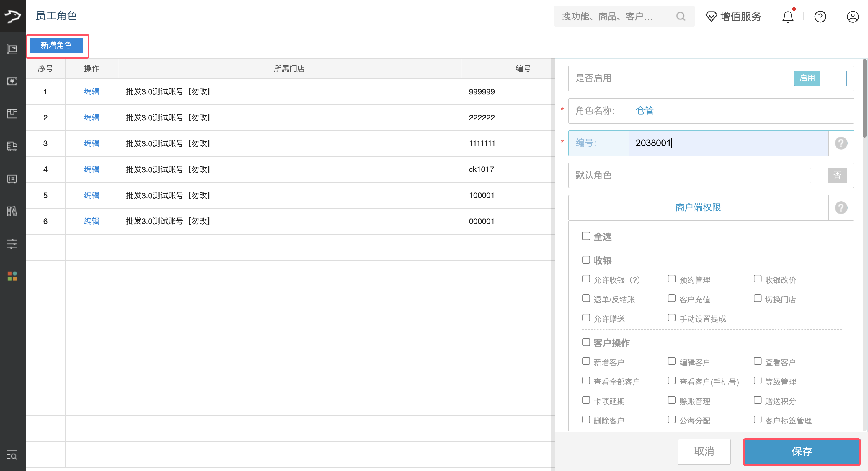
Task: Open the cash drawer icon in the sidebar
Action: point(12,179)
